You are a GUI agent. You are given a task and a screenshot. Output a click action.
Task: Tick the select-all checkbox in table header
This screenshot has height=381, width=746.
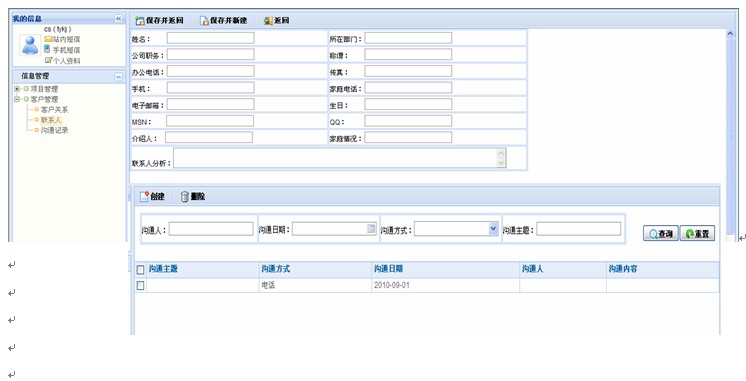pos(140,270)
